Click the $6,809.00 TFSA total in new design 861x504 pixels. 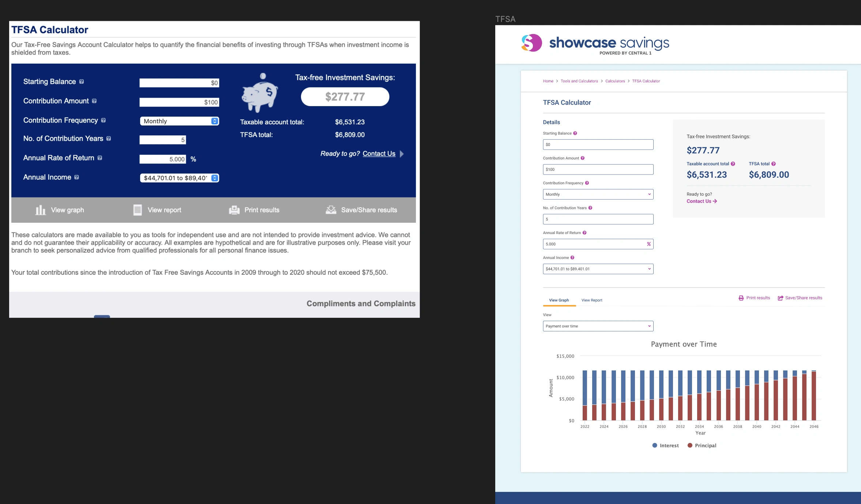click(769, 175)
